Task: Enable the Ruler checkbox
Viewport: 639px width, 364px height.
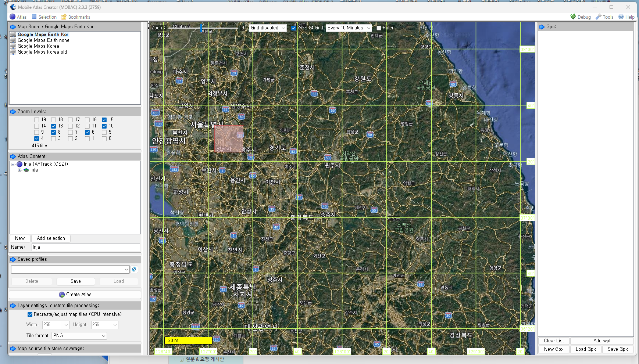Action: tap(379, 28)
